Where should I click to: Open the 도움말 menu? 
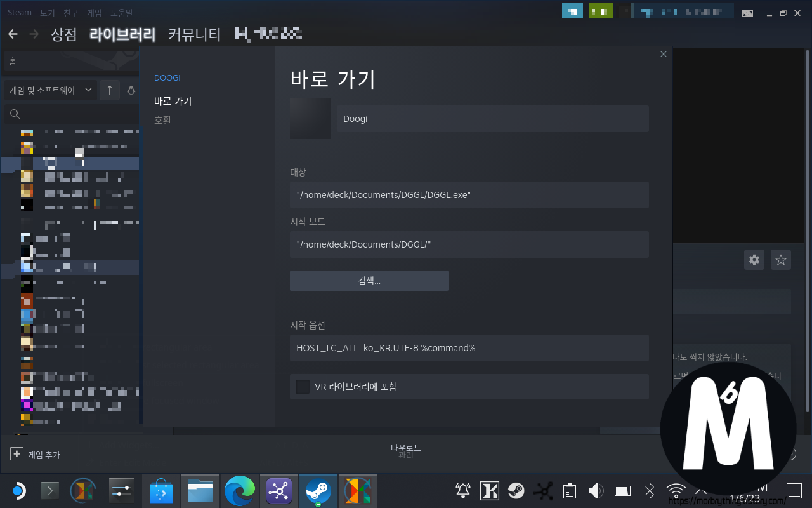click(122, 13)
